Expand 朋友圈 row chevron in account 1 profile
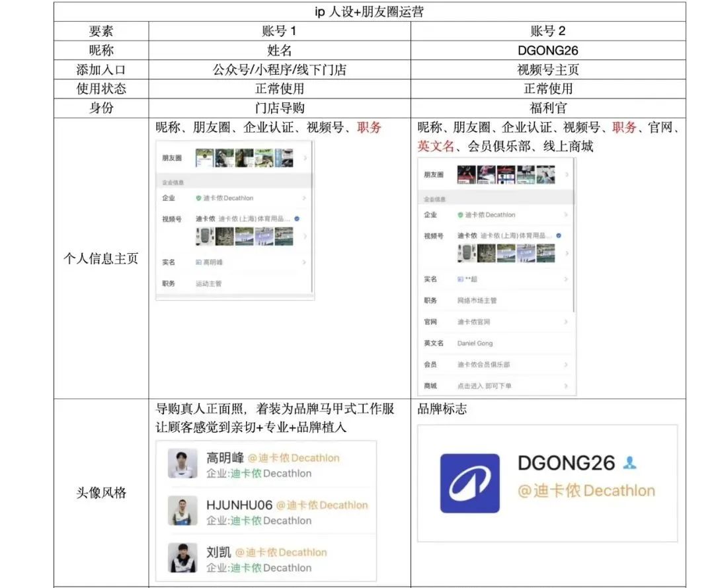Image resolution: width=714 pixels, height=588 pixels. pyautogui.click(x=305, y=158)
